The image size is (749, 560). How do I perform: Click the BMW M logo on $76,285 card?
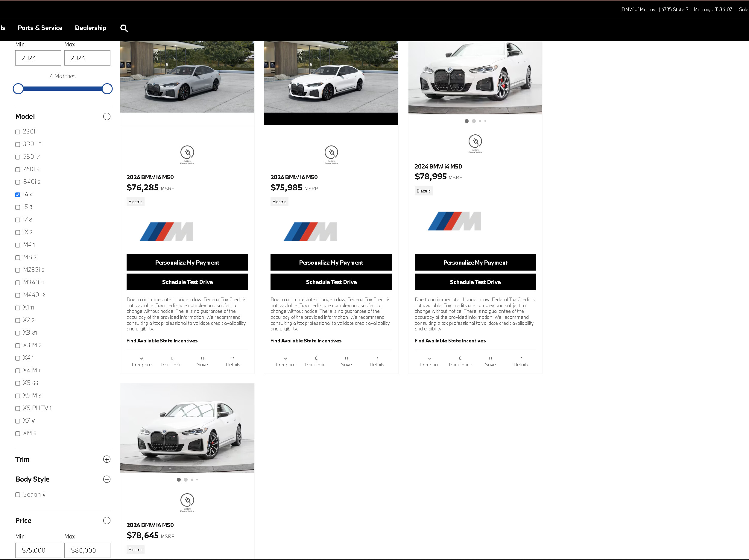(166, 232)
